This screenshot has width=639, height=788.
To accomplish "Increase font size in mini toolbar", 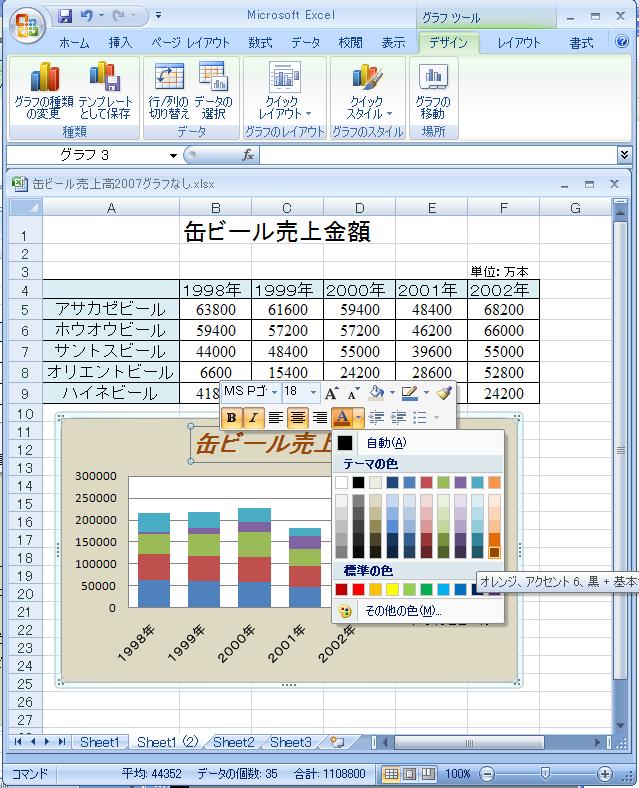I will click(x=331, y=393).
